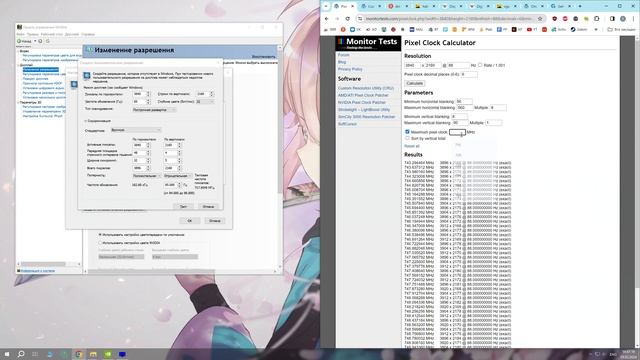
Task: Switch to Chrome from the taskbar
Action: coord(79,354)
